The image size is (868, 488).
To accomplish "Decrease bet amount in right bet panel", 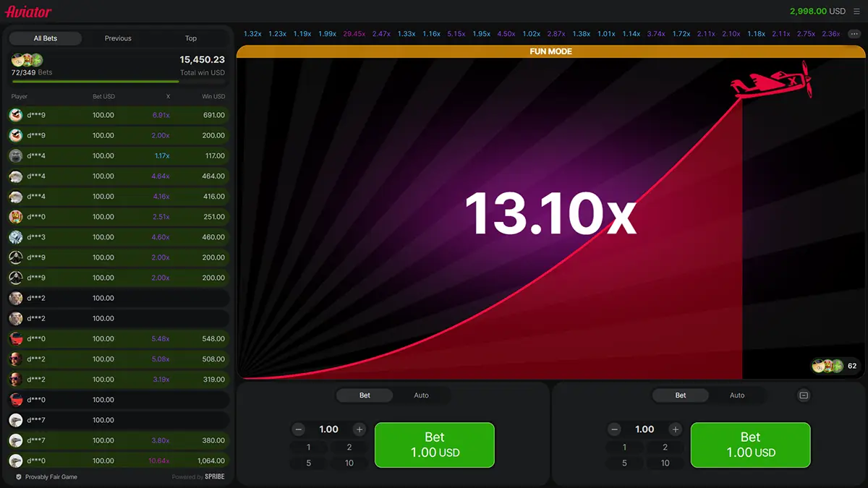I will click(615, 429).
